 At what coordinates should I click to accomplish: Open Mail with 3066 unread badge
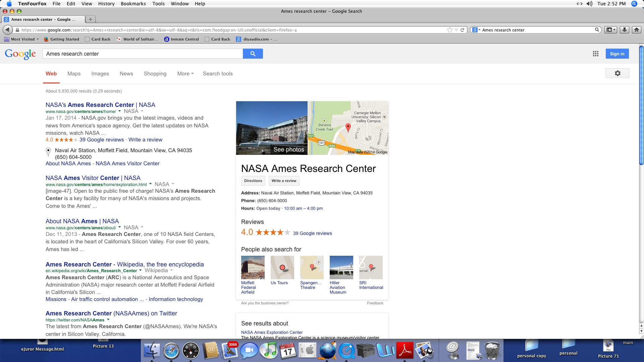coord(230,351)
